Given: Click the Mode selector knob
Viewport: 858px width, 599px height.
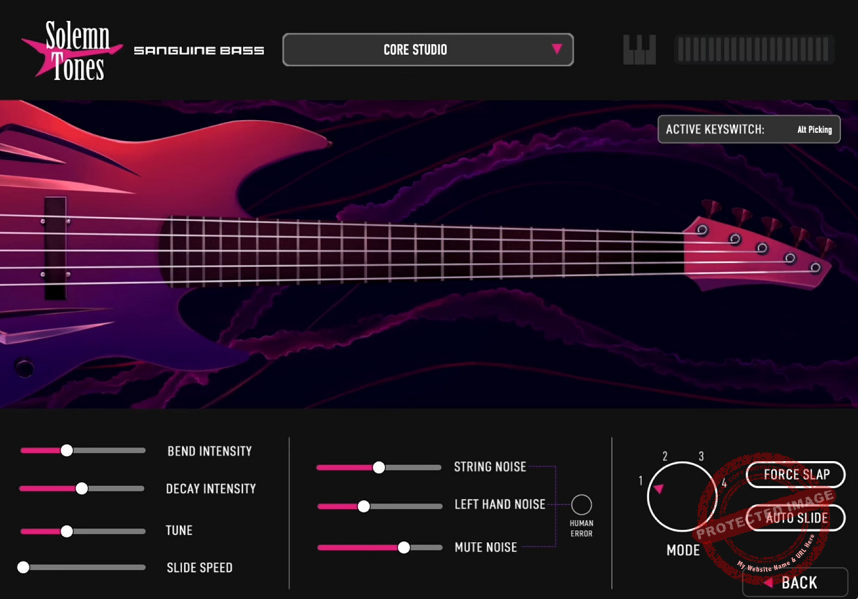Looking at the screenshot, I should (x=682, y=497).
